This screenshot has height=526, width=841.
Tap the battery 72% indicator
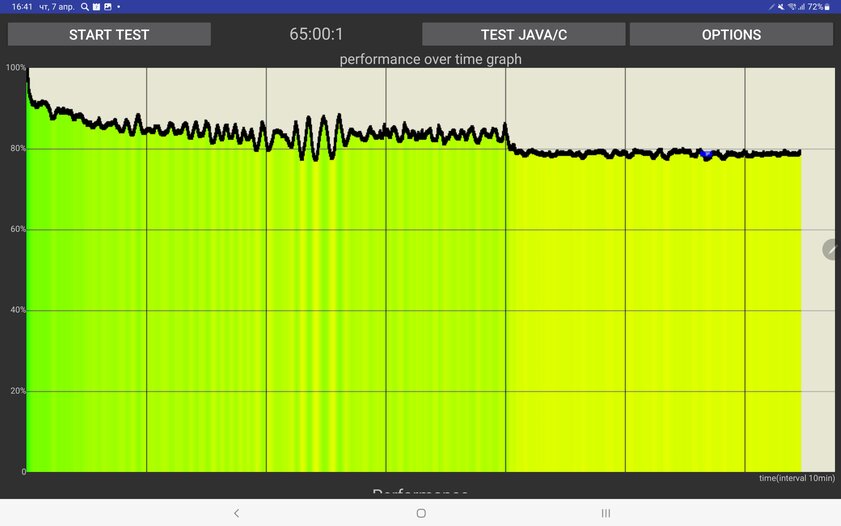coord(819,7)
